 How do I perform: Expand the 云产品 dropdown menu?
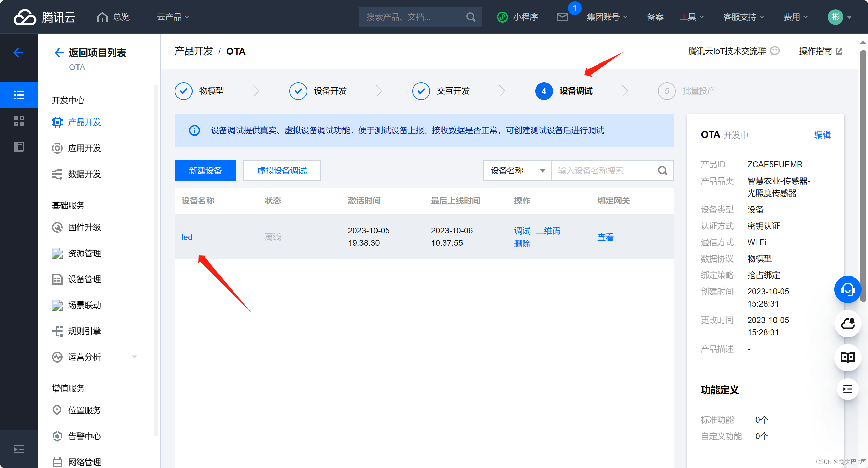[x=173, y=17]
